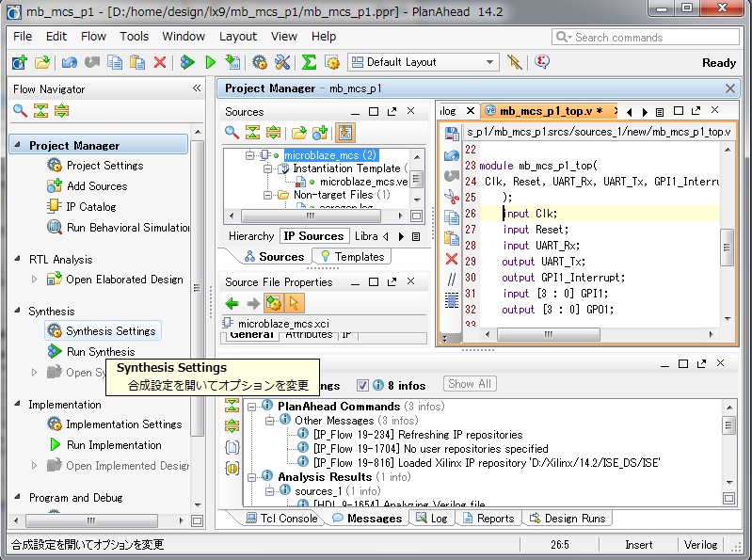The height and width of the screenshot is (560, 752).
Task: Click the red Delete icon in main toolbar
Action: tap(160, 62)
